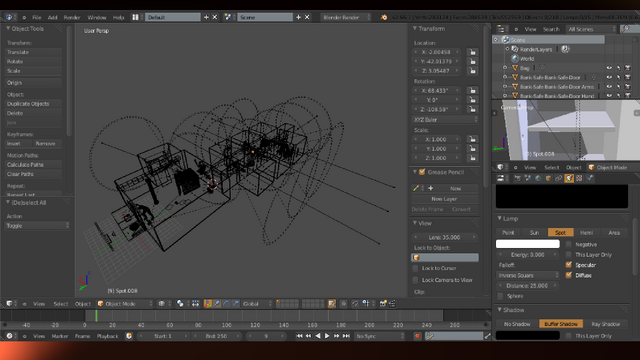The height and width of the screenshot is (360, 640).
Task: Click the snap magnet icon in 3D header
Action: coord(355,303)
